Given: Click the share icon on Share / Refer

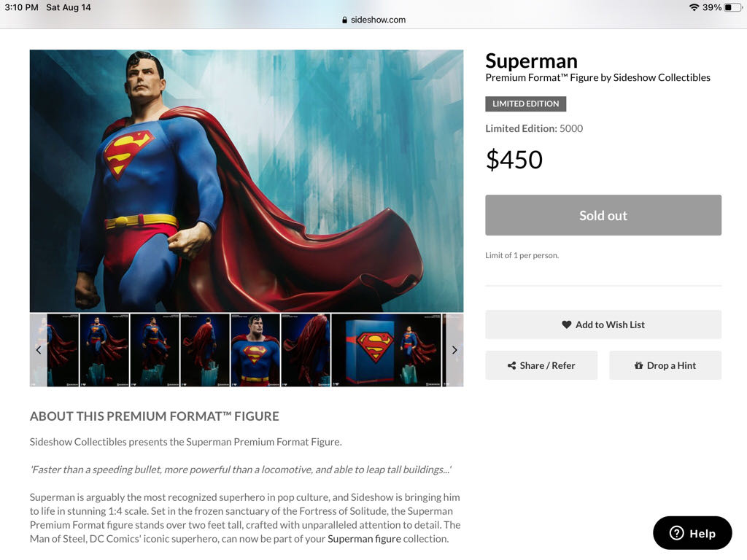Looking at the screenshot, I should pyautogui.click(x=511, y=365).
